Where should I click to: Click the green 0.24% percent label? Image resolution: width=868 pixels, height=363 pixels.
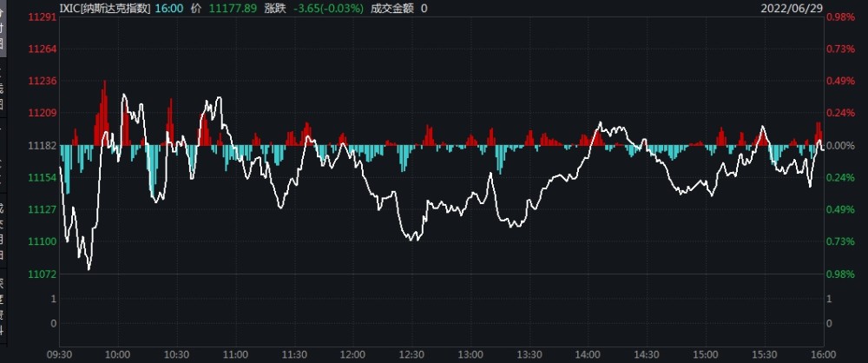tap(840, 177)
